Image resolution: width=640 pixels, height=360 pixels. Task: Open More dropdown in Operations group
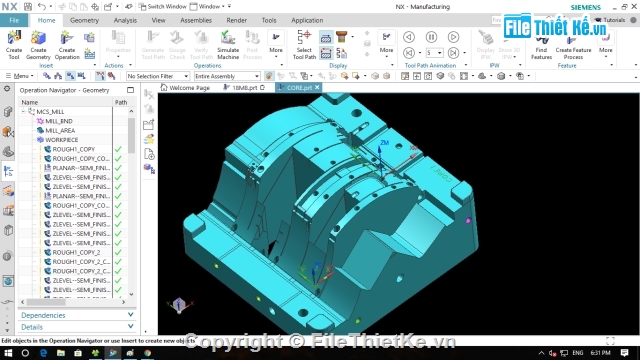click(x=276, y=45)
